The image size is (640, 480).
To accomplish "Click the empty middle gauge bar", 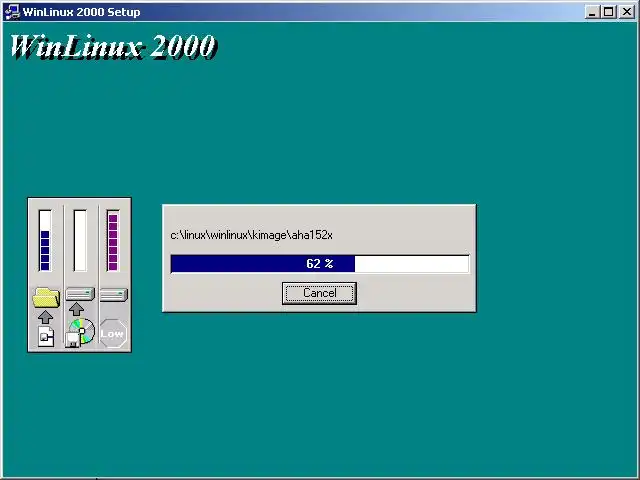I will [80, 240].
